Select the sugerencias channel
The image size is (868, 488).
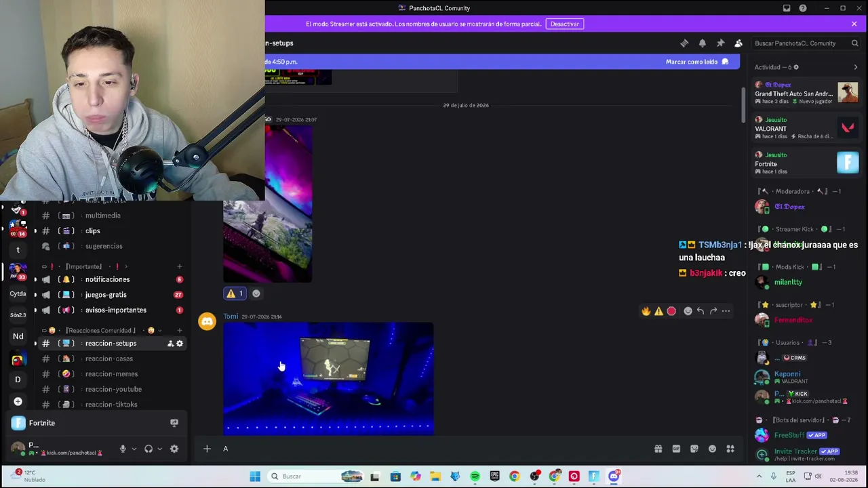(112, 246)
